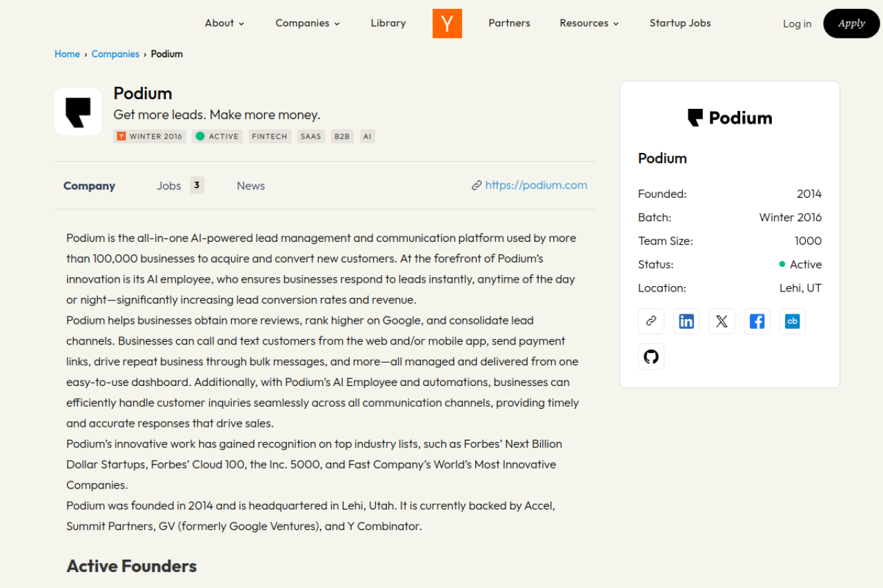
Task: Click the Location value Lehi, UT
Action: click(801, 288)
